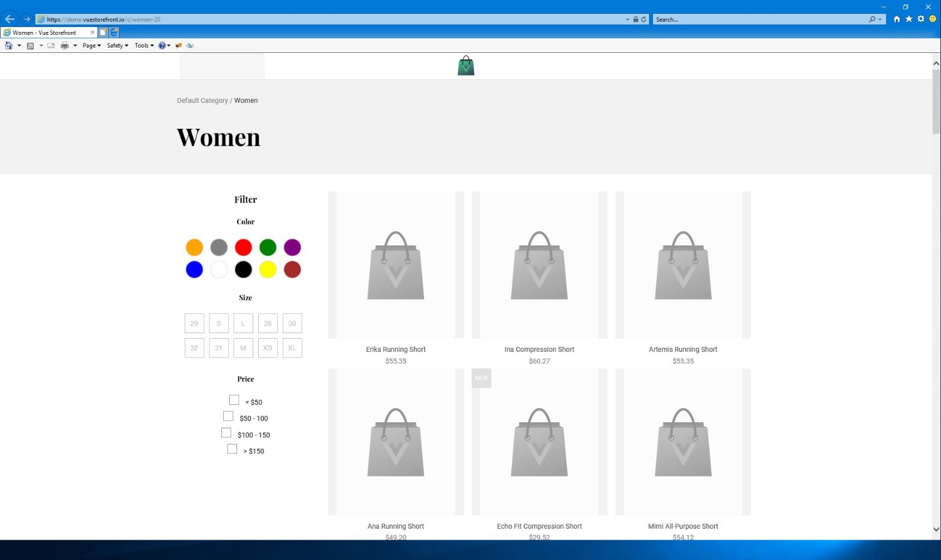Go back using the browser back arrow
This screenshot has width=941, height=560.
tap(10, 19)
